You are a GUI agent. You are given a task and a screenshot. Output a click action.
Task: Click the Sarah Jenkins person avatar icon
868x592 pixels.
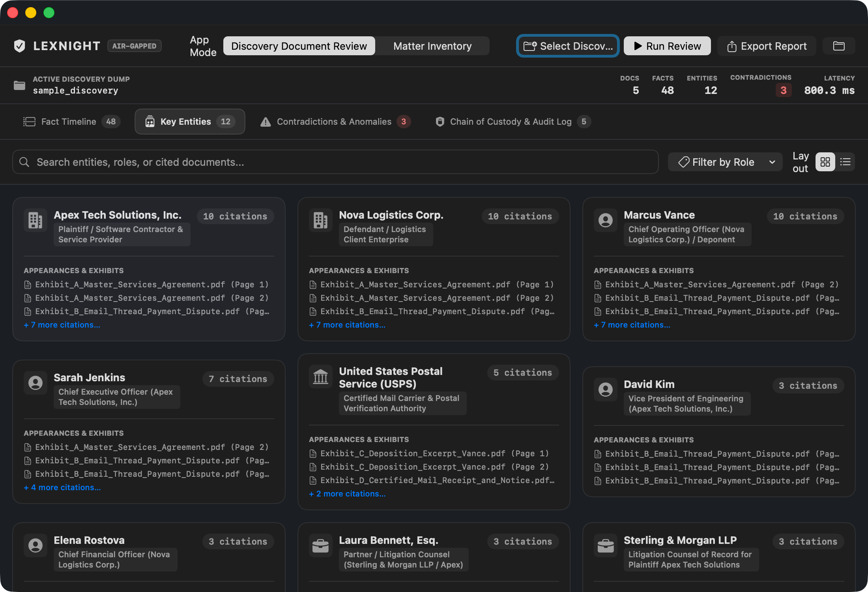35,383
